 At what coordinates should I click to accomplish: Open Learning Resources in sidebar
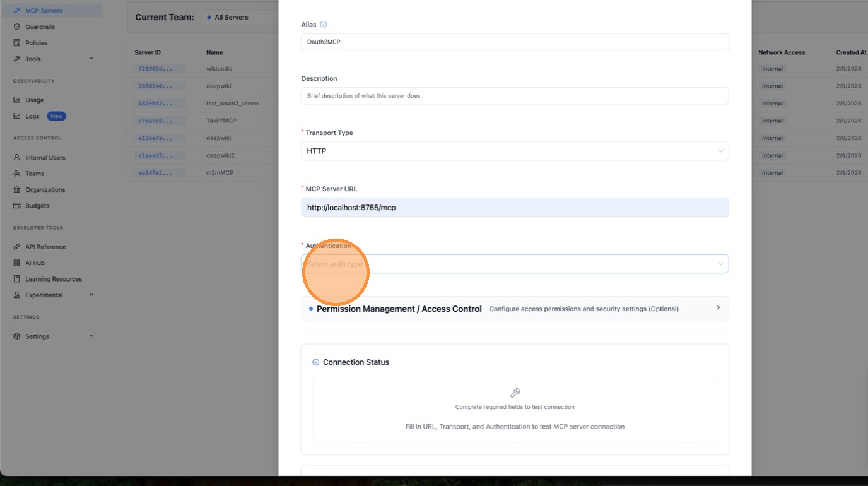[x=54, y=279]
